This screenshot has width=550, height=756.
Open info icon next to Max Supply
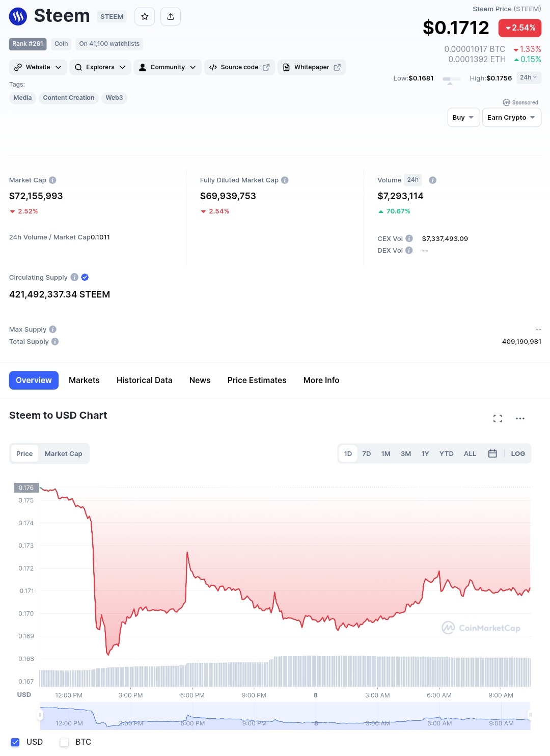53,330
